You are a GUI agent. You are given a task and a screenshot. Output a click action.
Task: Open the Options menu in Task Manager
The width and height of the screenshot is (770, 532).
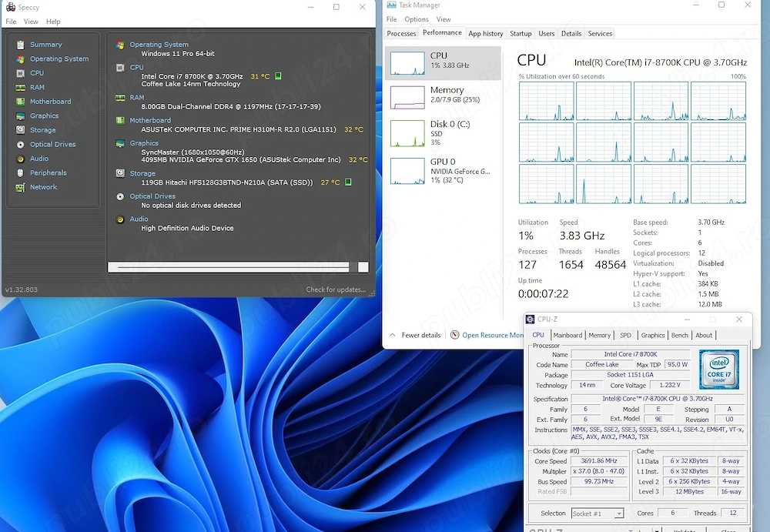click(417, 18)
